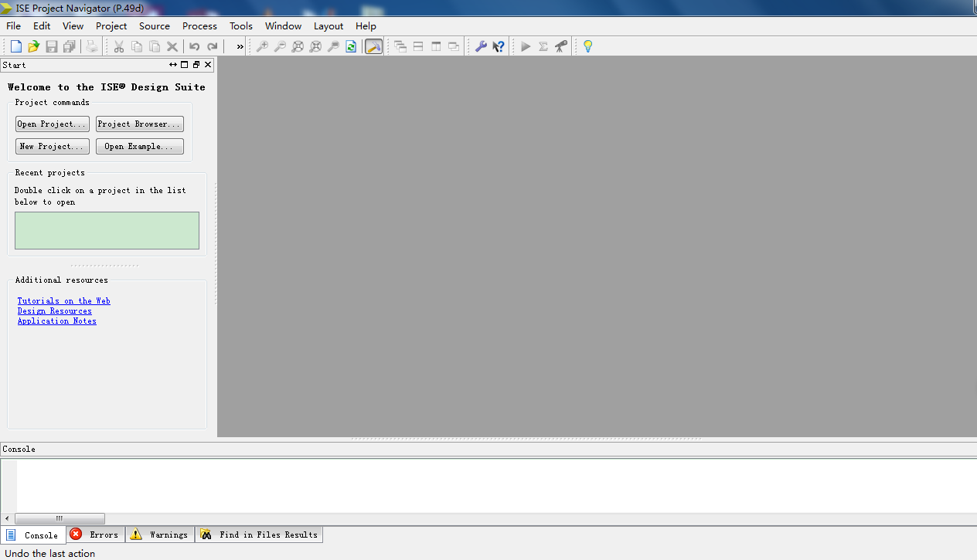Toggle the highlighted hammer toolbar button
Image resolution: width=977 pixels, height=560 pixels.
(373, 46)
